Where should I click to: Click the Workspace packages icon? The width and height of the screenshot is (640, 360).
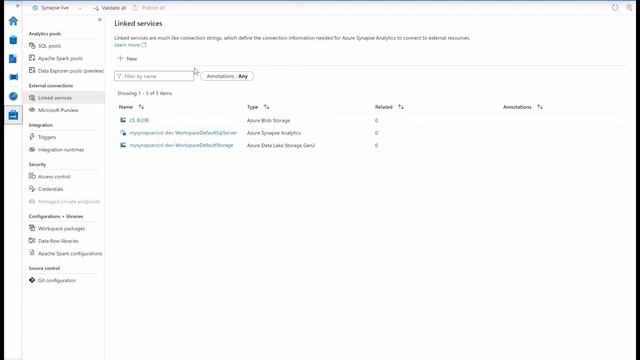32,228
